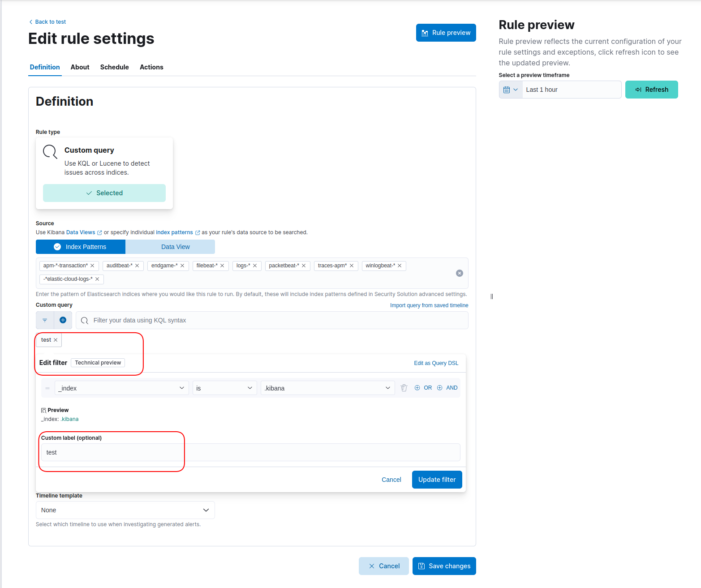Open the Schedule tab
The image size is (701, 588).
(x=114, y=67)
